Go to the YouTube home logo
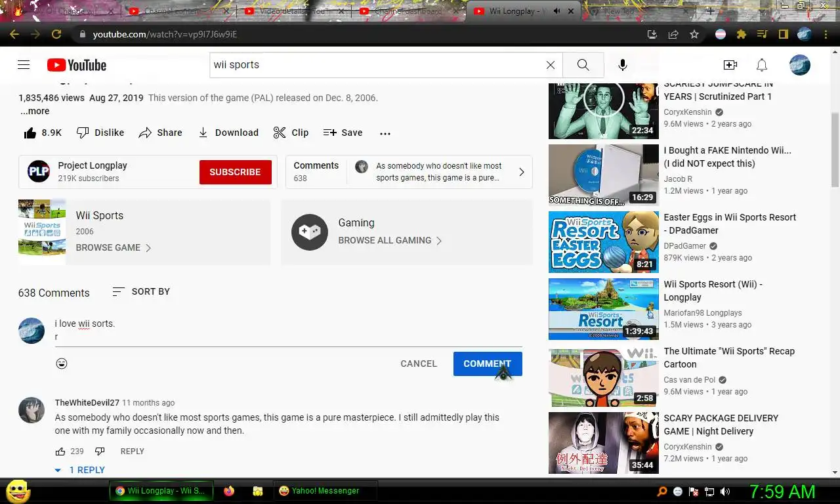Viewport: 840px width, 504px height. pyautogui.click(x=77, y=65)
